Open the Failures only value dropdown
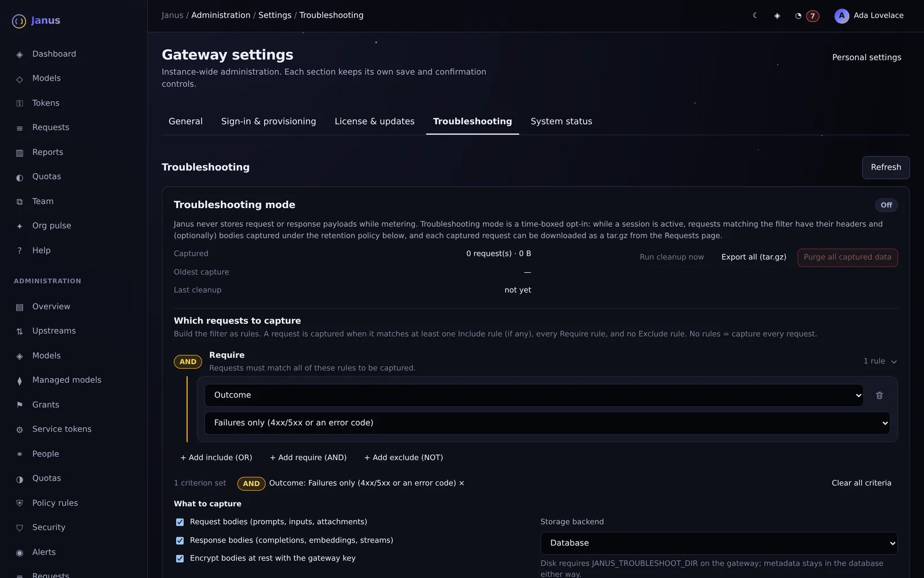Screen dimensions: 924x578 [x=547, y=423]
